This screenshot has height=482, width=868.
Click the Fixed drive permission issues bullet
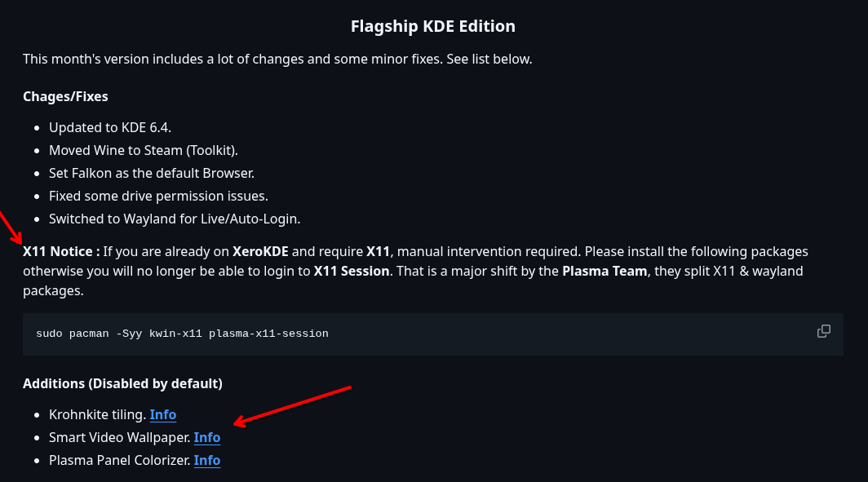click(x=158, y=196)
